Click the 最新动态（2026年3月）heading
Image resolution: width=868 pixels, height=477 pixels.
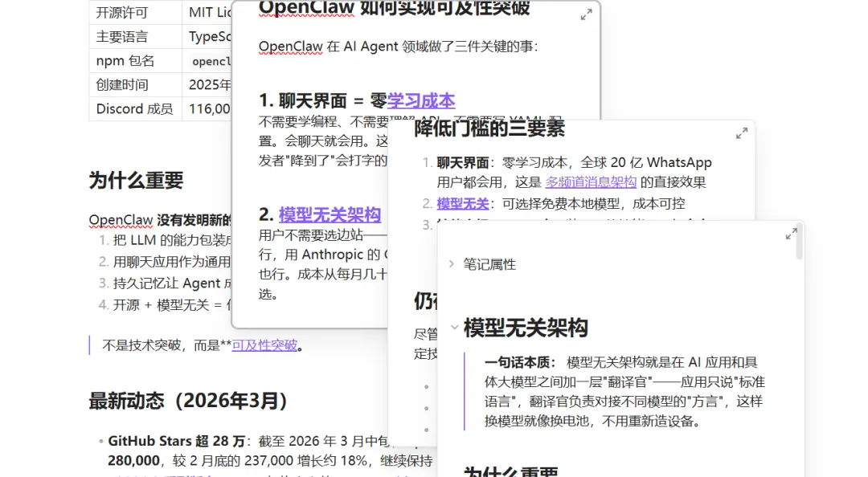point(188,401)
